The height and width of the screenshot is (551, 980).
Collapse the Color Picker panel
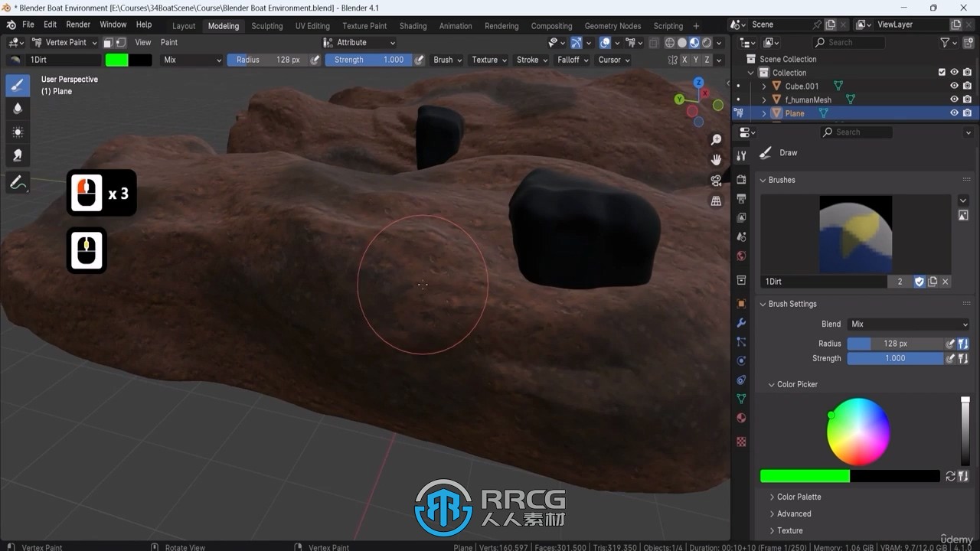point(772,384)
